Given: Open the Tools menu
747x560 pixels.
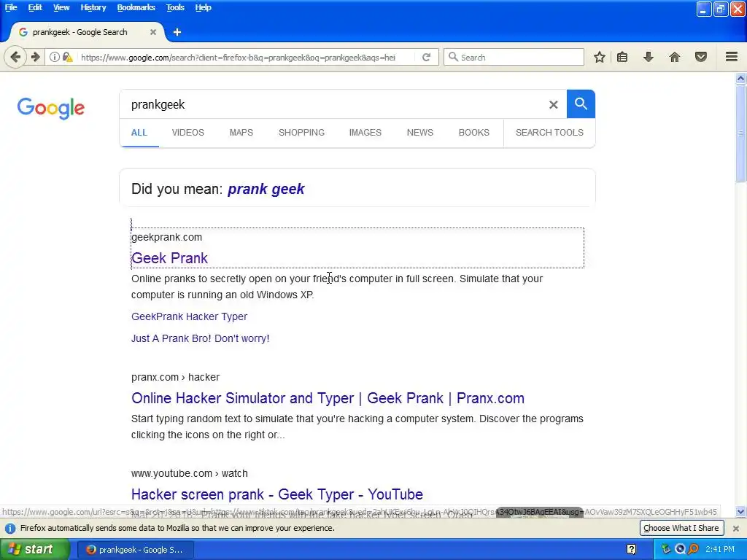Looking at the screenshot, I should pos(175,7).
